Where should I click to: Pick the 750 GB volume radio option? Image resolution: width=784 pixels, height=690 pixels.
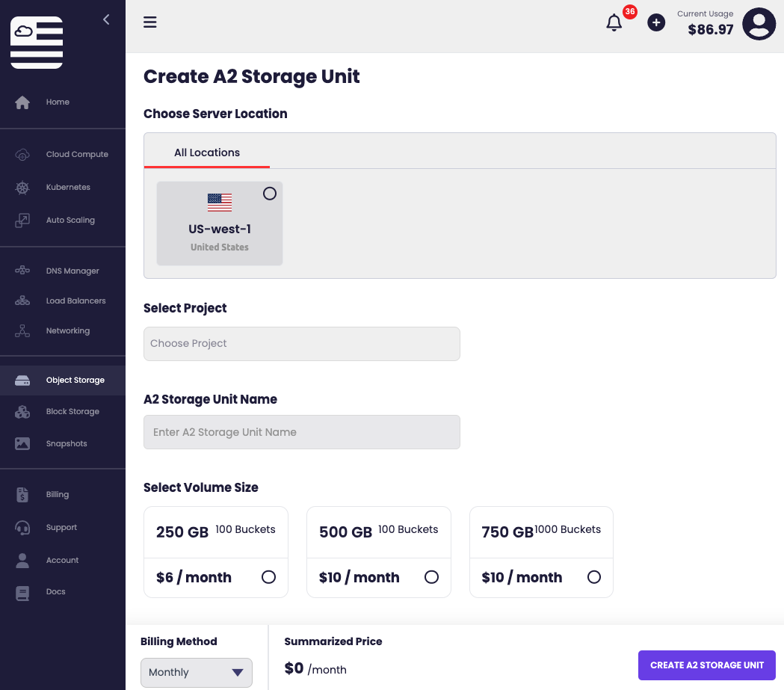[594, 577]
